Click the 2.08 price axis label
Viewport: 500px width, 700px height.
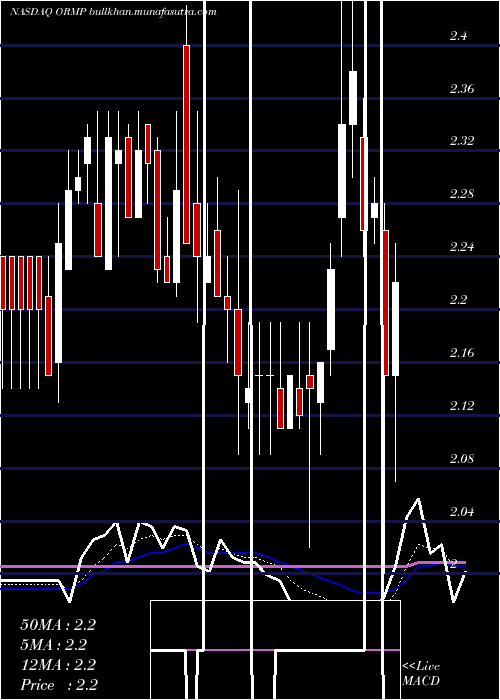(x=462, y=458)
